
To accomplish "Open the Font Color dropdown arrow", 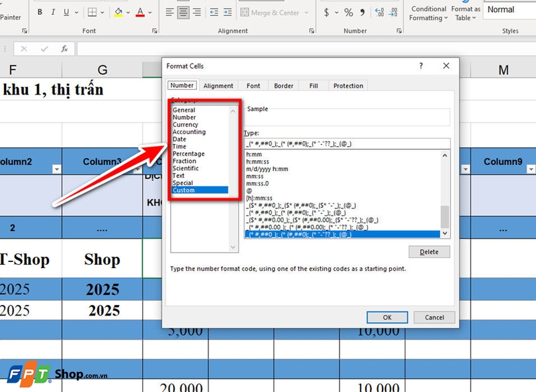I will coord(149,11).
